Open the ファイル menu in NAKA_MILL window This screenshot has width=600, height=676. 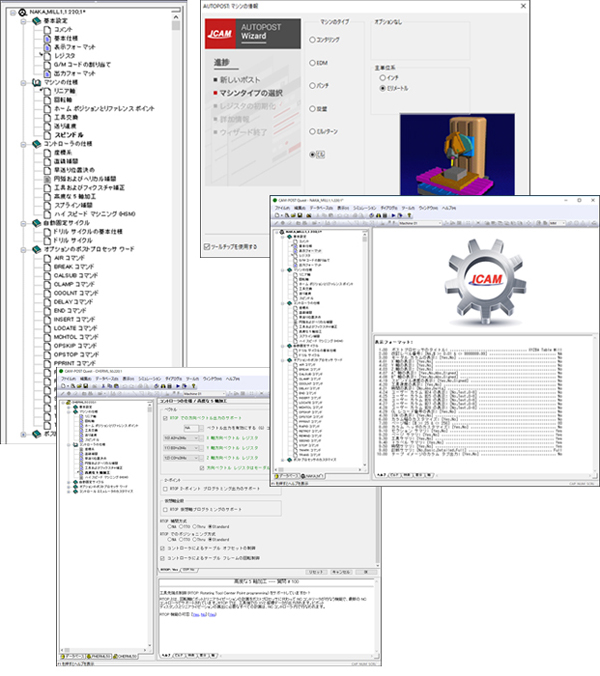coord(286,209)
